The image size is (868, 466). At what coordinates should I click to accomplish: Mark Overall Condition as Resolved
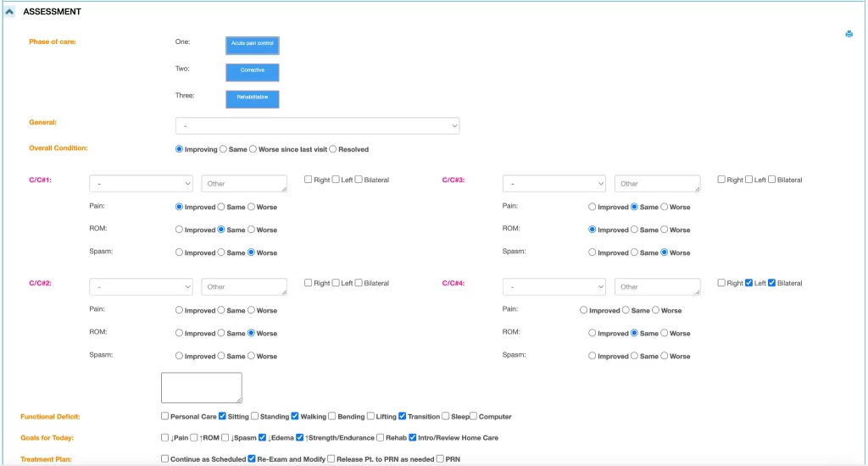tap(333, 149)
